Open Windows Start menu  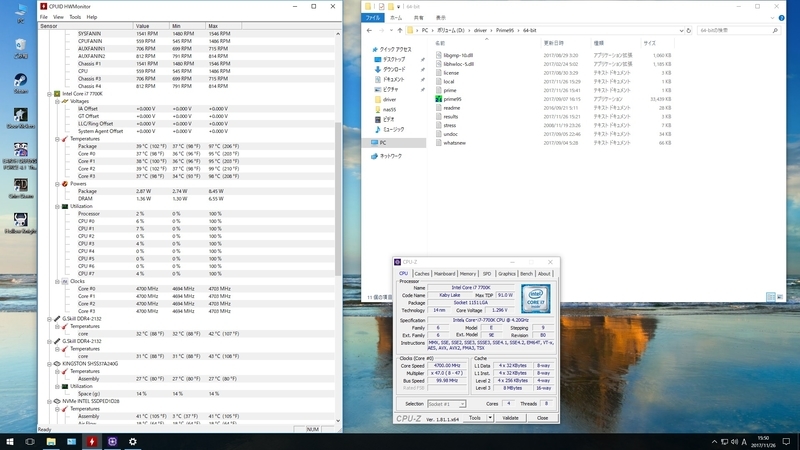pyautogui.click(x=10, y=441)
